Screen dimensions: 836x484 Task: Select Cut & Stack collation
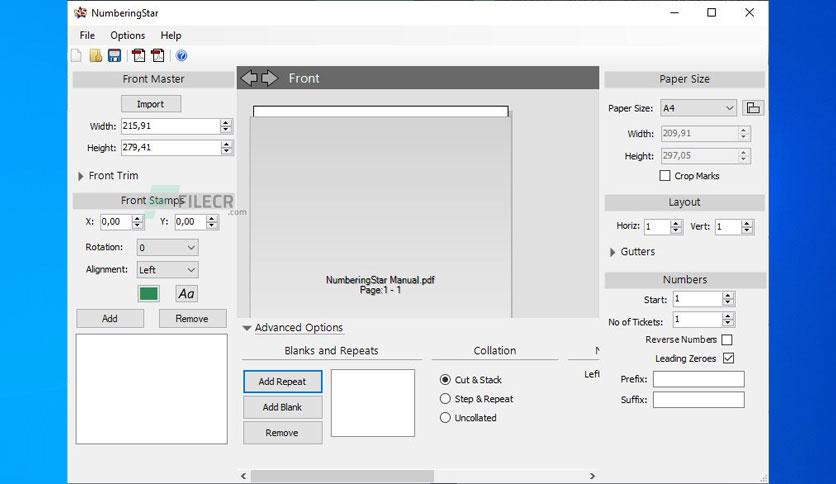coord(445,380)
